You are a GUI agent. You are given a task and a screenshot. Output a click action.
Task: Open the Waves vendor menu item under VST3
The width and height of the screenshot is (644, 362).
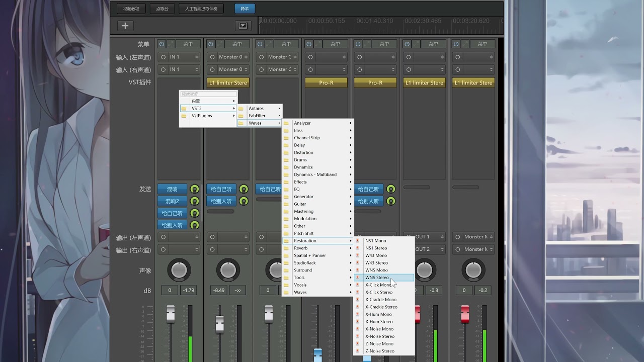click(260, 123)
